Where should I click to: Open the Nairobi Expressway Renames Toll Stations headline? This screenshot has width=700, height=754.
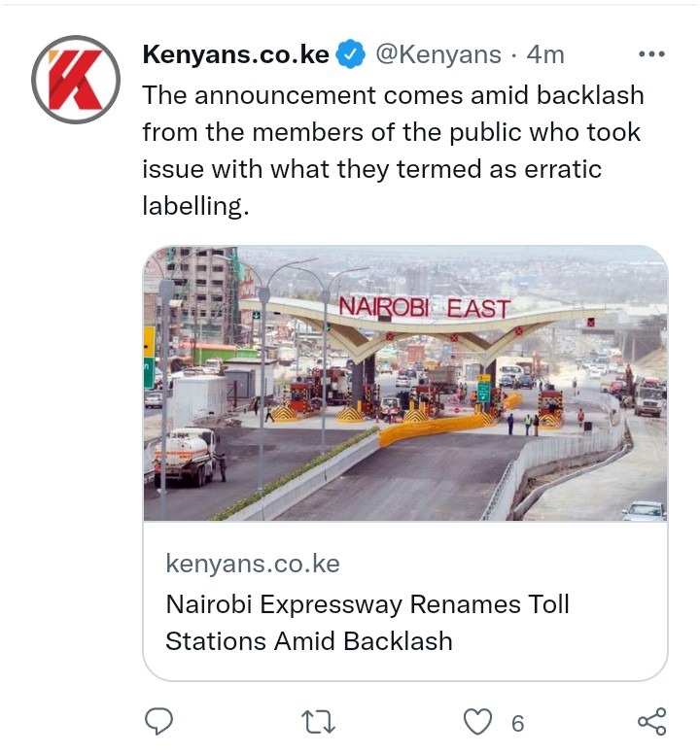point(367,622)
